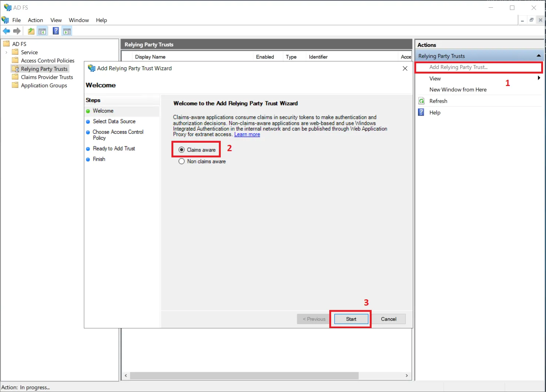Screen dimensions: 546x392
Task: Click the Display Name column header
Action: coord(150,57)
